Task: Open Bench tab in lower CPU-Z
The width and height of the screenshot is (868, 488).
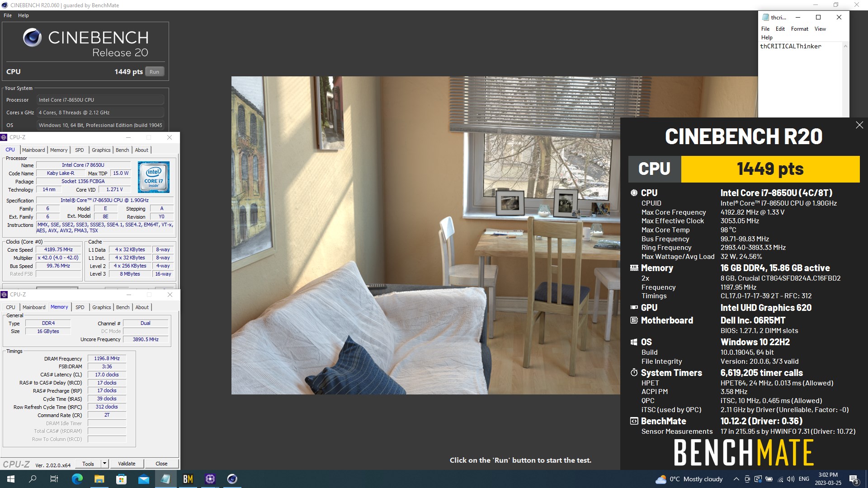Action: pos(123,307)
